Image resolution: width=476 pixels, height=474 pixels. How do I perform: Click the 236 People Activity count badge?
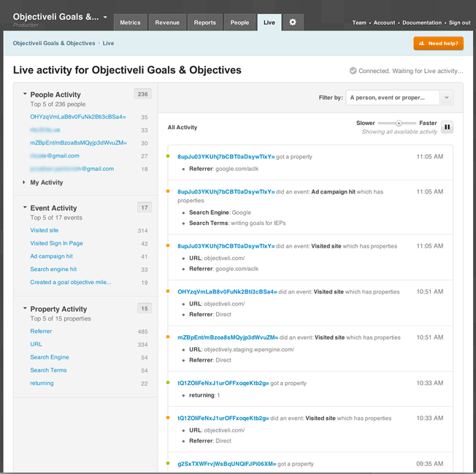pyautogui.click(x=142, y=94)
